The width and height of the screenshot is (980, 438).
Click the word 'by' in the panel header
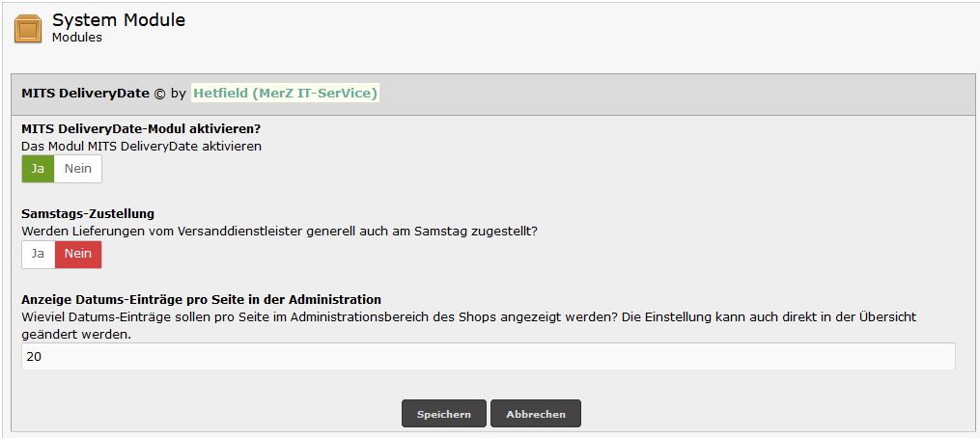pos(178,94)
